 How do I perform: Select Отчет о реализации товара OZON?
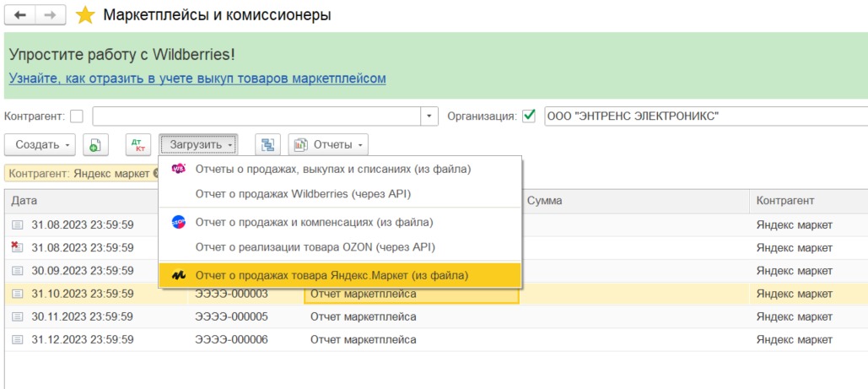point(315,247)
